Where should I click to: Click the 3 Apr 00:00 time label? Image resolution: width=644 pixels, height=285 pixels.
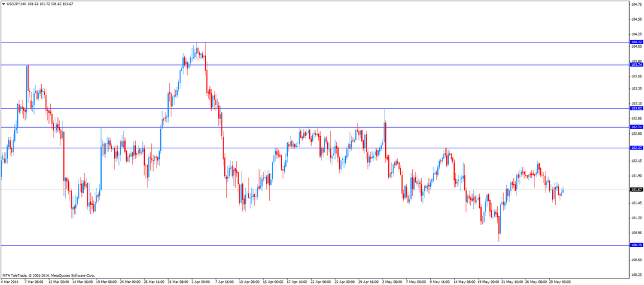click(201, 282)
